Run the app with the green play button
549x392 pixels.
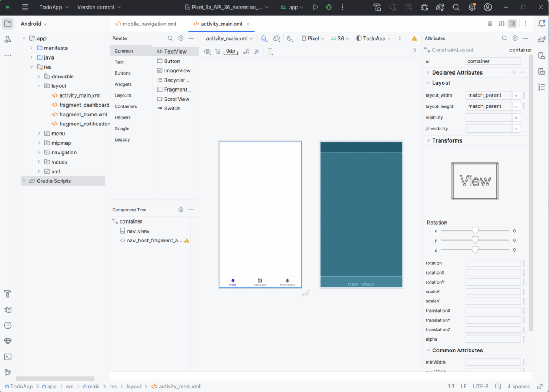[315, 7]
